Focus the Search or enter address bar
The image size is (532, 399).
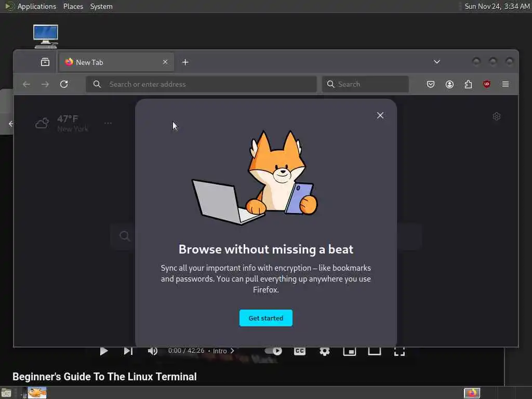[x=201, y=84]
